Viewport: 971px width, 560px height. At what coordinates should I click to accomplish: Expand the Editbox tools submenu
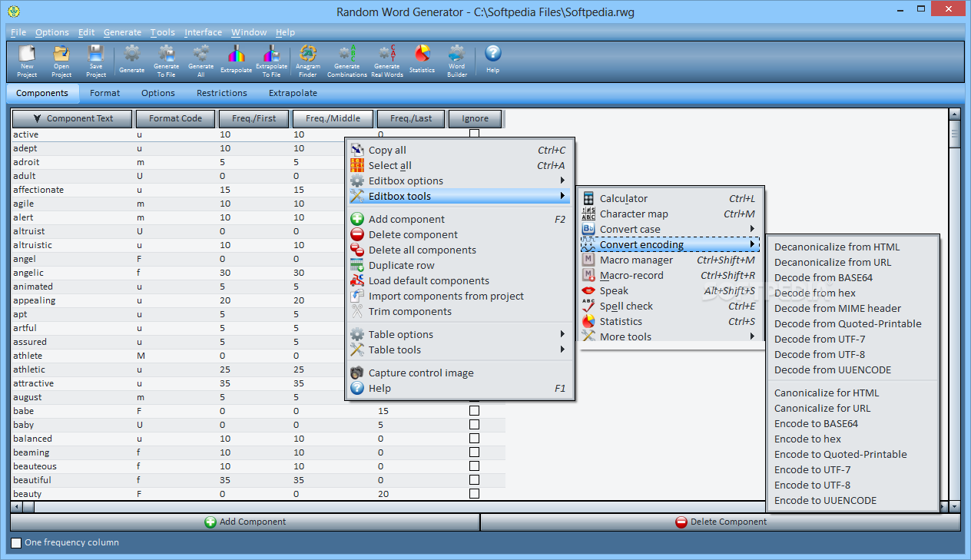459,196
